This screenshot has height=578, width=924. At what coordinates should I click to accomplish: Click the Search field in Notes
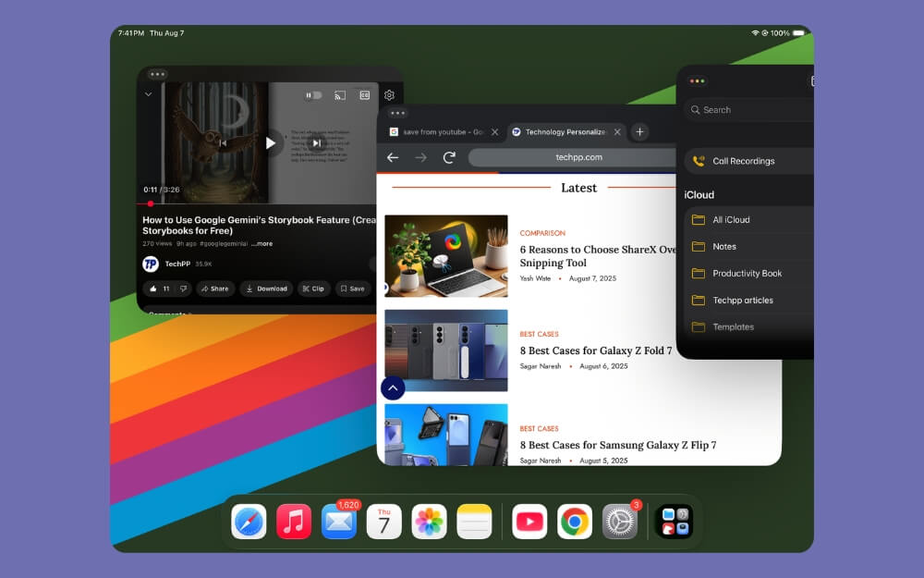pyautogui.click(x=748, y=110)
